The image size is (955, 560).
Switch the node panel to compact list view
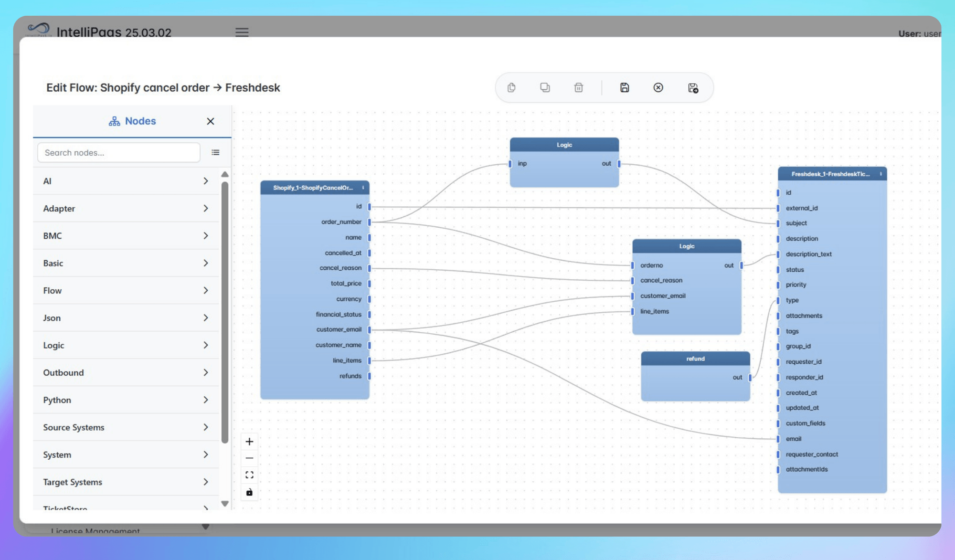tap(215, 152)
